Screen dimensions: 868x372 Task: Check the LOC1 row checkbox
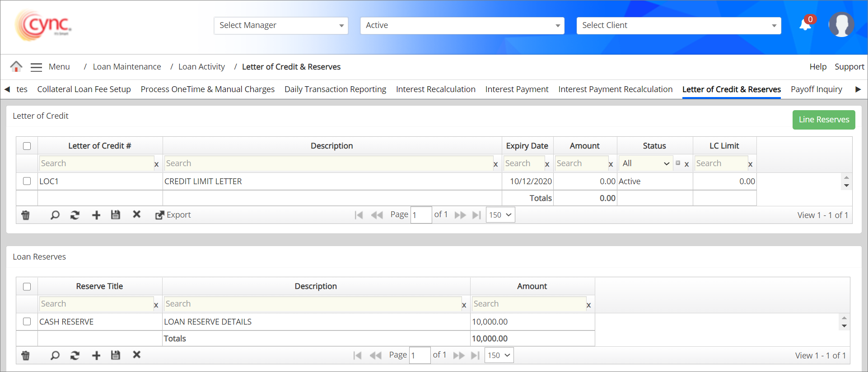pos(27,181)
